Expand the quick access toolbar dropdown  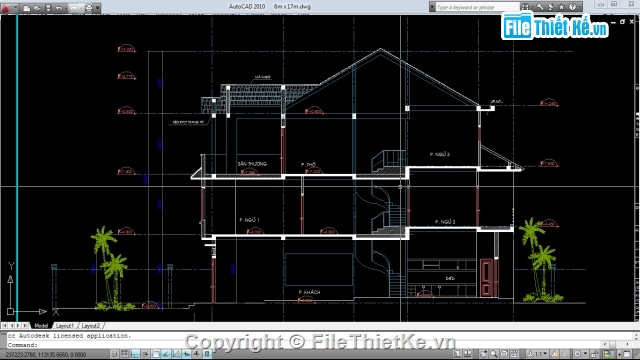98,8
